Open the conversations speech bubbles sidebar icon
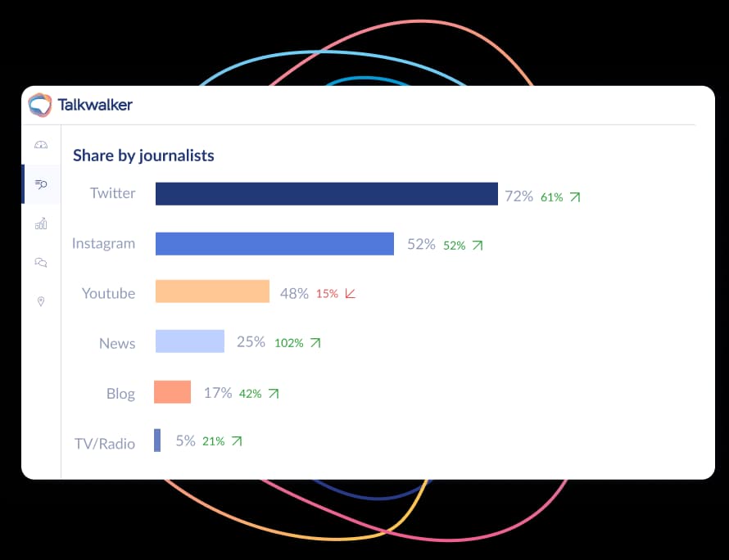The image size is (729, 560). click(x=41, y=262)
